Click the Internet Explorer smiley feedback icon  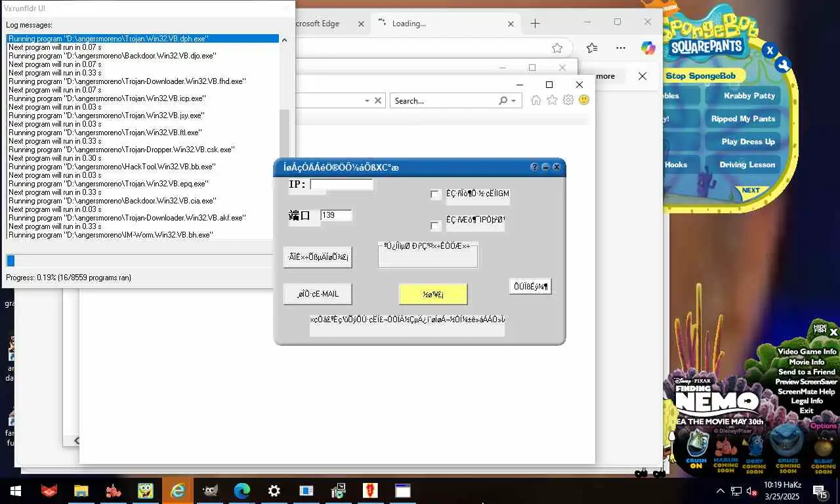tap(583, 100)
